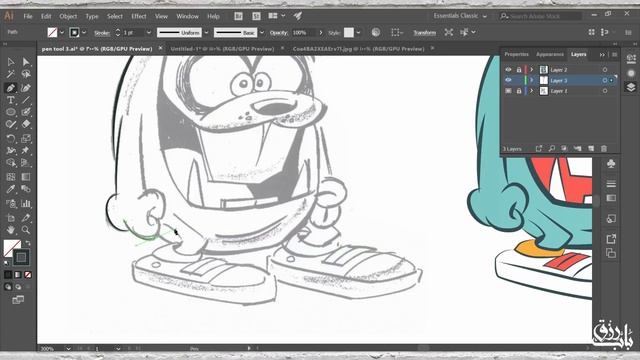Select the Curvature tool
640x360 pixels.
(26, 88)
